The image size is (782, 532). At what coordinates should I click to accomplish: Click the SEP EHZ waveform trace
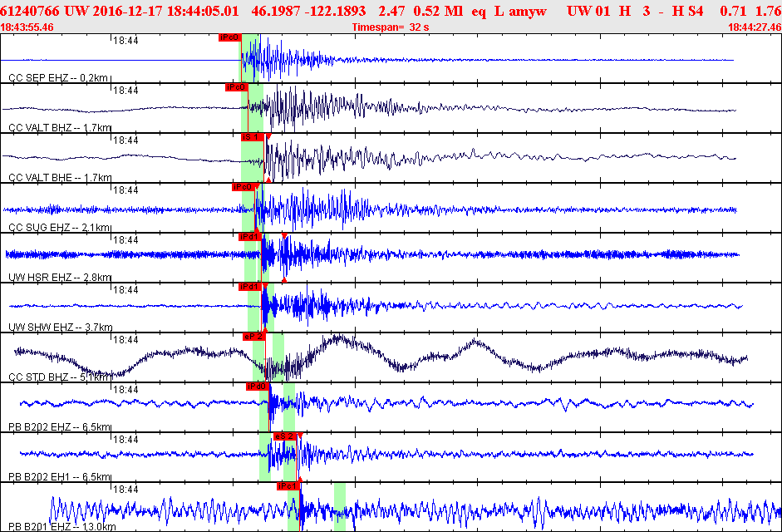367,60
